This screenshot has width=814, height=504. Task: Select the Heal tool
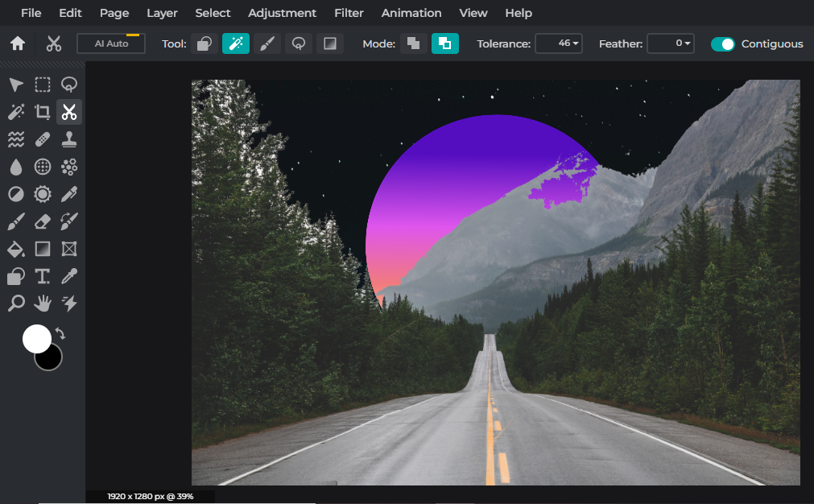coord(43,139)
